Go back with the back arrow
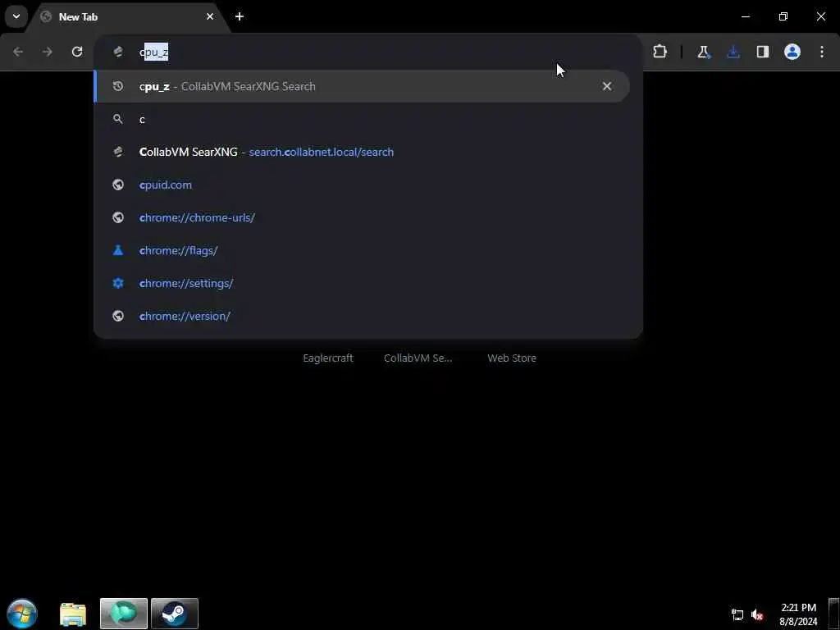The height and width of the screenshot is (630, 840). tap(18, 52)
